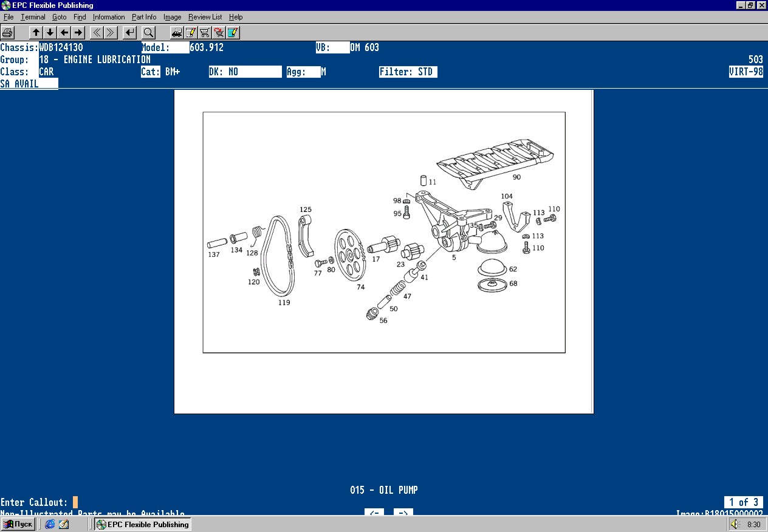Click the printer icon in toolbar
Viewport: 768px width, 532px height.
pyautogui.click(x=7, y=32)
